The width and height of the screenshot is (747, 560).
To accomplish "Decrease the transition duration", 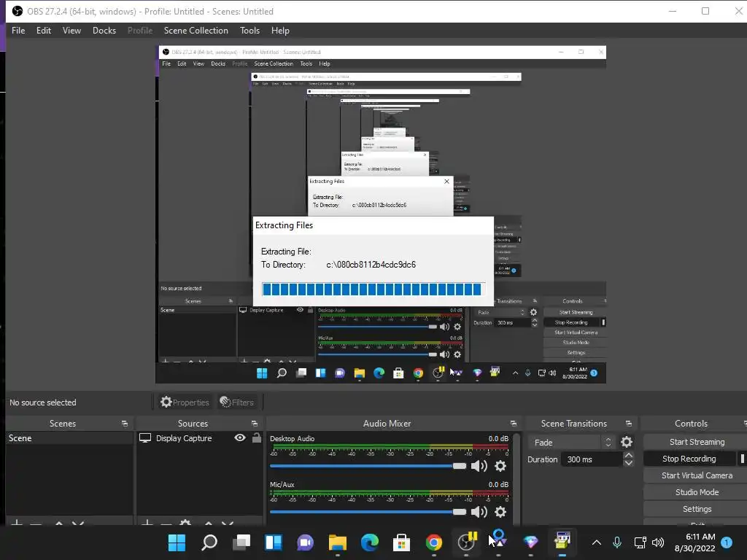I will (x=628, y=463).
